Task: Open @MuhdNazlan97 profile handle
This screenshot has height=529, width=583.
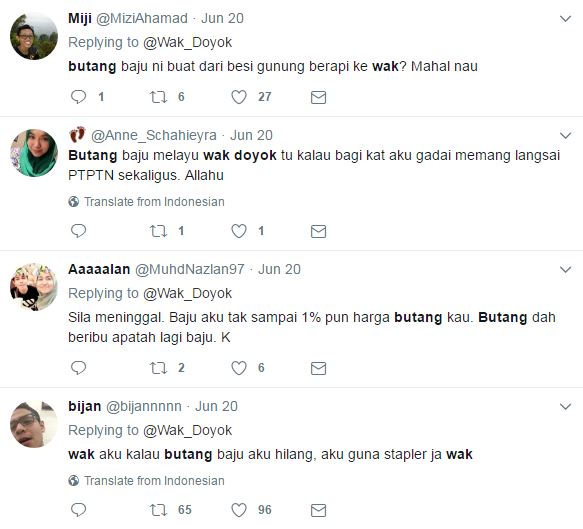Action: tap(190, 269)
